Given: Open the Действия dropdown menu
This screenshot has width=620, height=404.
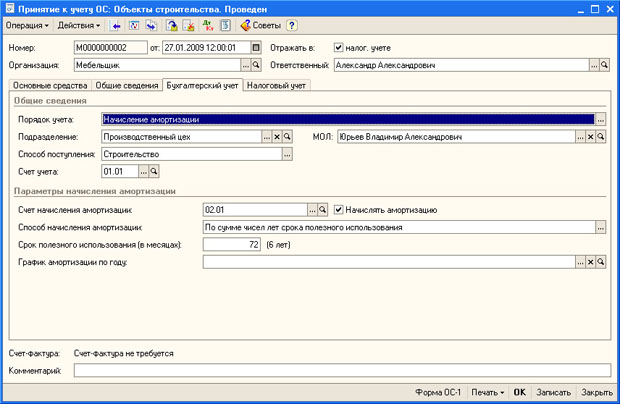Looking at the screenshot, I should (79, 25).
